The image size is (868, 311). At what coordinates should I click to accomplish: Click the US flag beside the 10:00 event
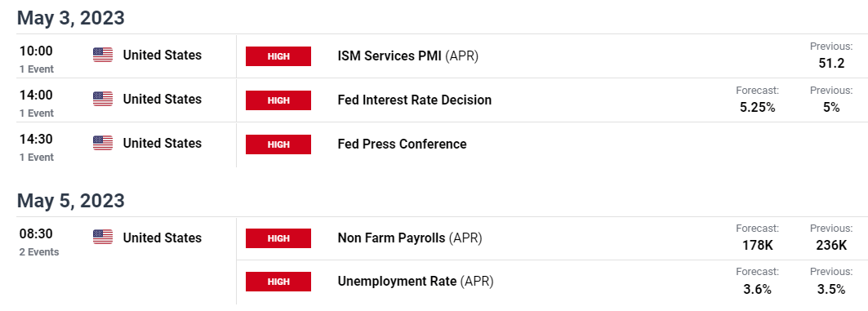pyautogui.click(x=102, y=55)
